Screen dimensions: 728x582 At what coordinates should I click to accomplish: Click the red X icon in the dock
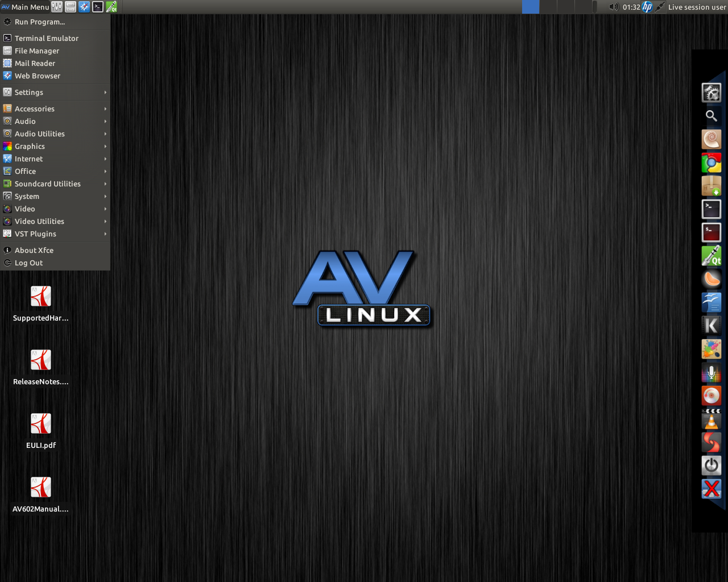pyautogui.click(x=712, y=489)
